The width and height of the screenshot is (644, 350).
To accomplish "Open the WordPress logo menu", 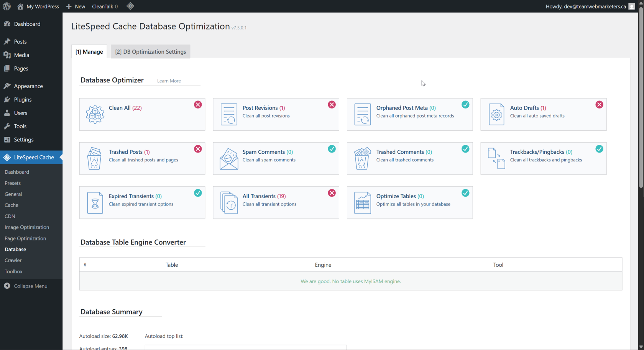I will pos(7,7).
